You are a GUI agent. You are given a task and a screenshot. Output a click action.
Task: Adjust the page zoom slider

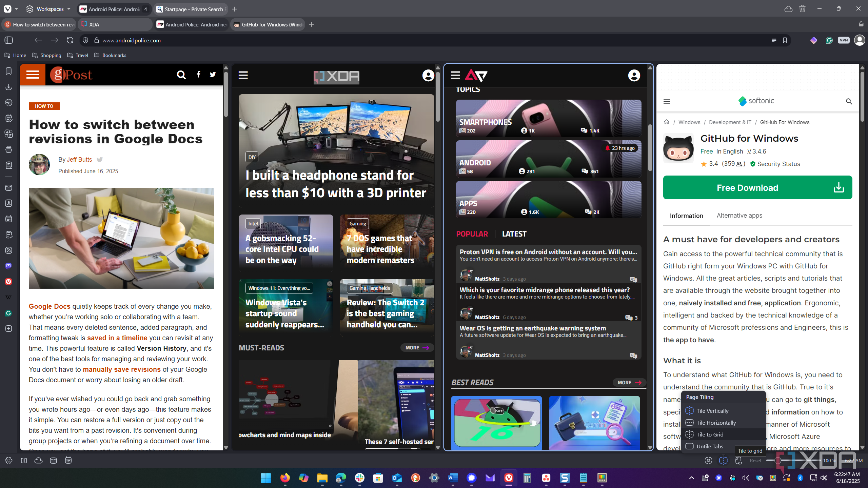pos(793,461)
